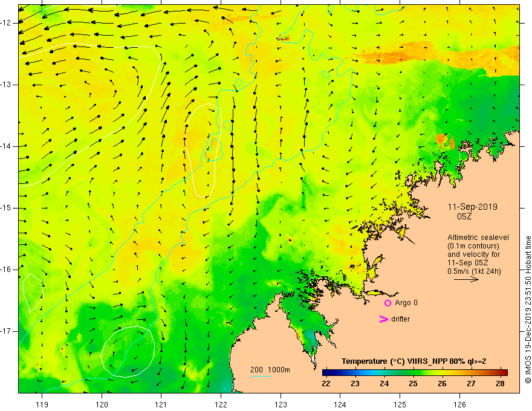Click the temperature color bar
Image resolution: width=532 pixels, height=411 pixels.
click(415, 373)
